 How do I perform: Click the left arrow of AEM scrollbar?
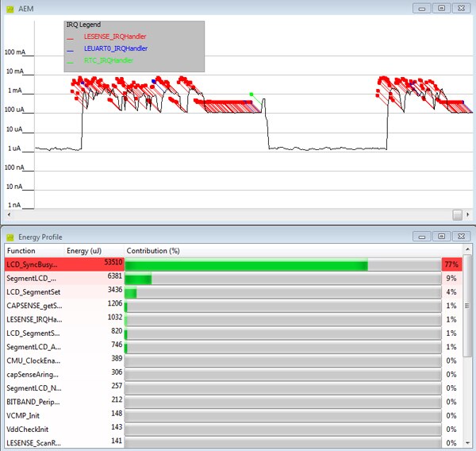click(x=8, y=215)
